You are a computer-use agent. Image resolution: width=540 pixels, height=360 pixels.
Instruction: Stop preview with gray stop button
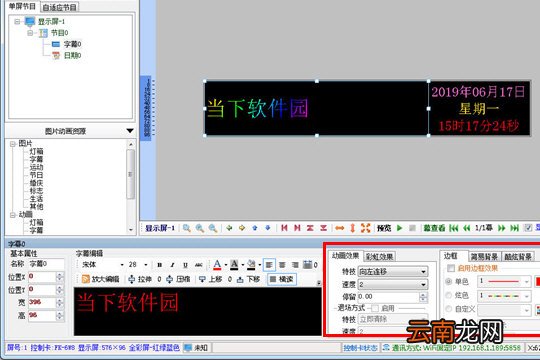[412, 228]
